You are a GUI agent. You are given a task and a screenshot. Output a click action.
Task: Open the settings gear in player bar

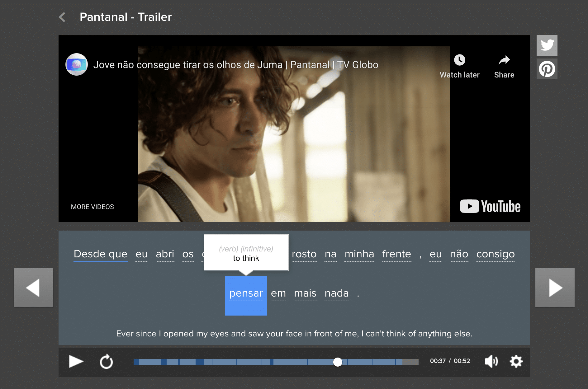(516, 361)
